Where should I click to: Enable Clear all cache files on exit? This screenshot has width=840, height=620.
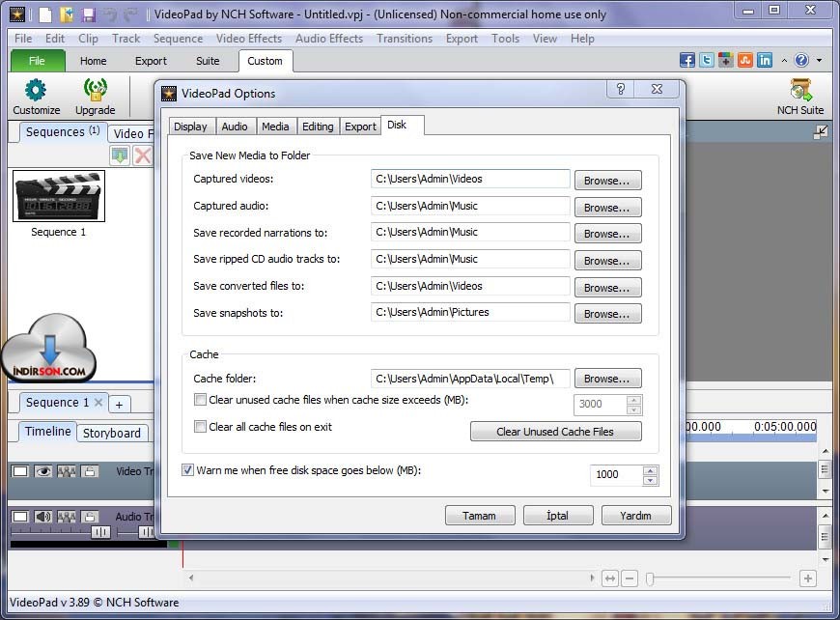tap(200, 427)
